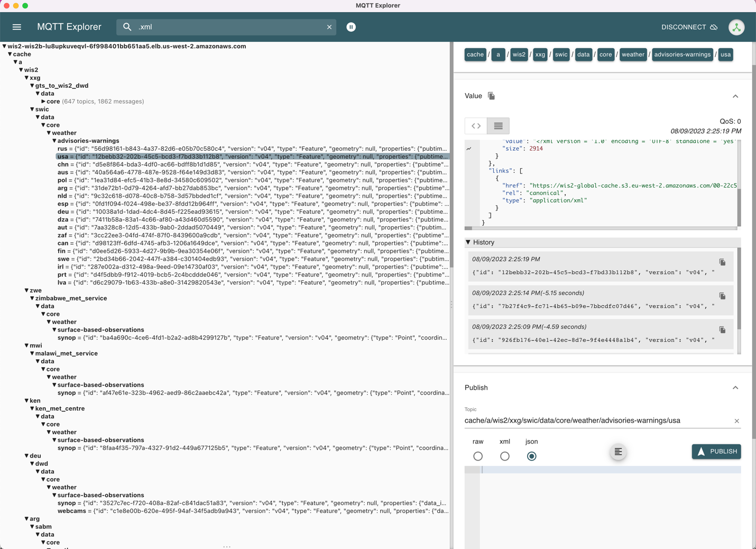Collapse the root broker host node

4,46
